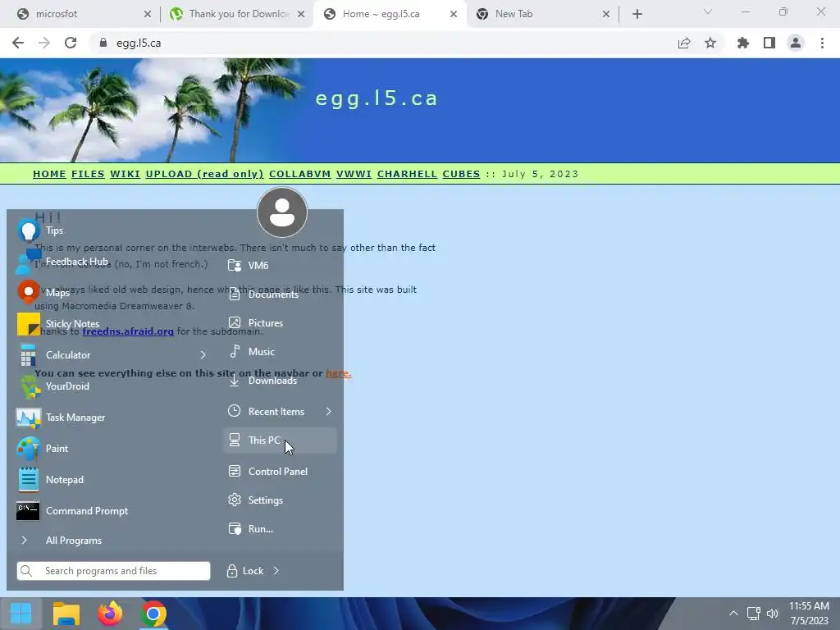Screen dimensions: 840x630
Task: Open File Explorer from taskbar
Action: pos(66,614)
